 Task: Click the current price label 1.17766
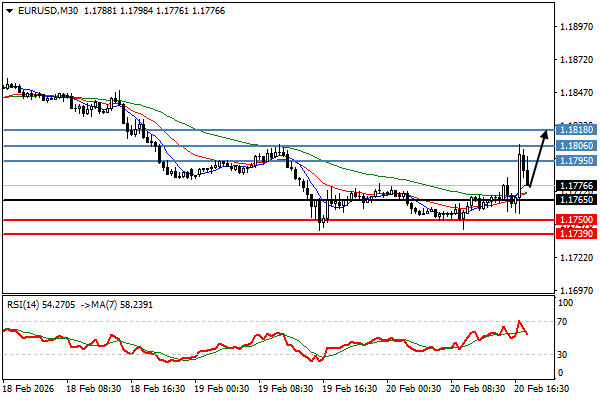point(577,186)
